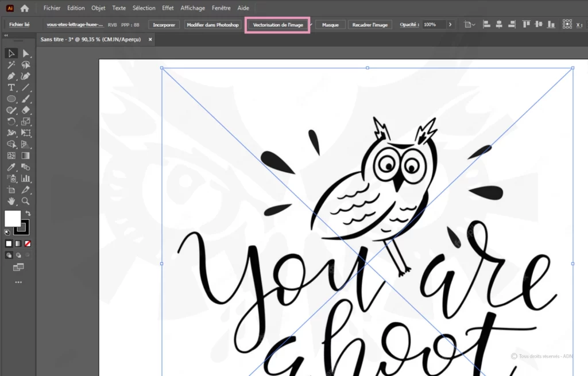Open the Effet menu
This screenshot has height=376, width=588.
point(168,8)
